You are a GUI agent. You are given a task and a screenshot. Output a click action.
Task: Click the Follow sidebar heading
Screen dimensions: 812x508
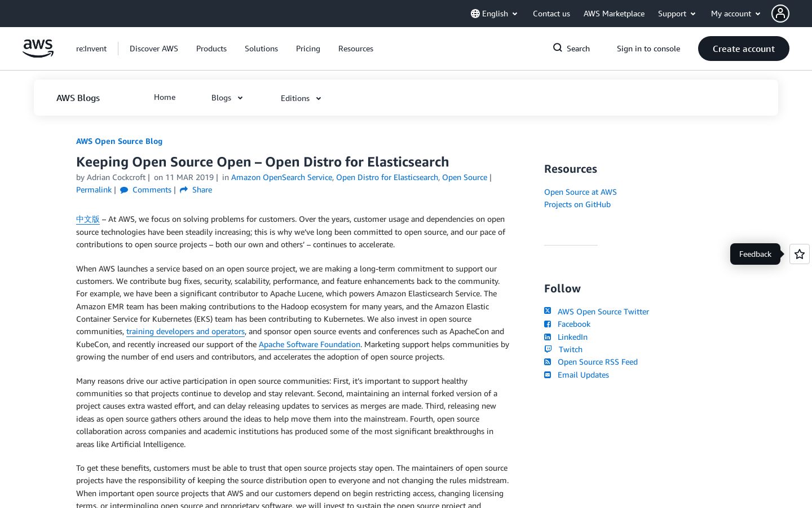point(562,288)
